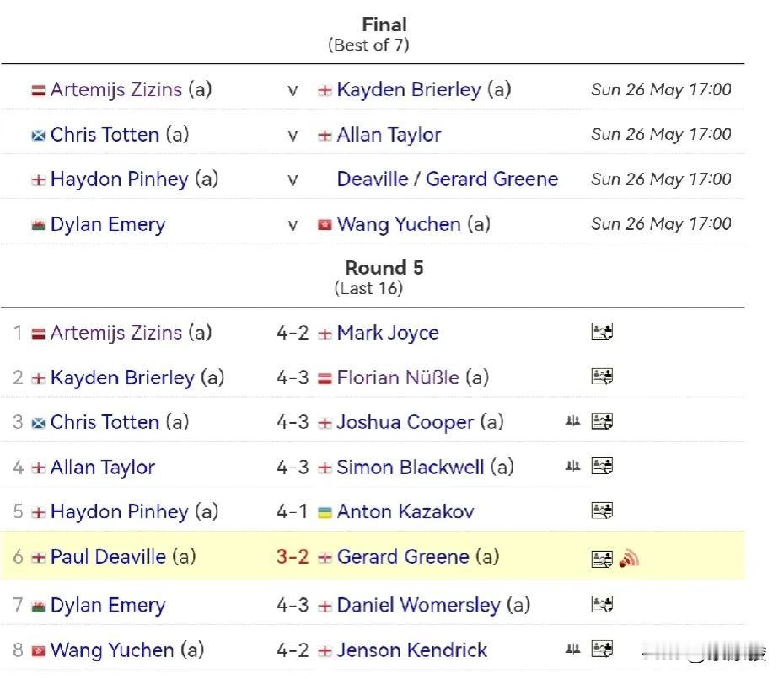Open Mark Joyce player link
The height and width of the screenshot is (679, 784).
tap(388, 333)
